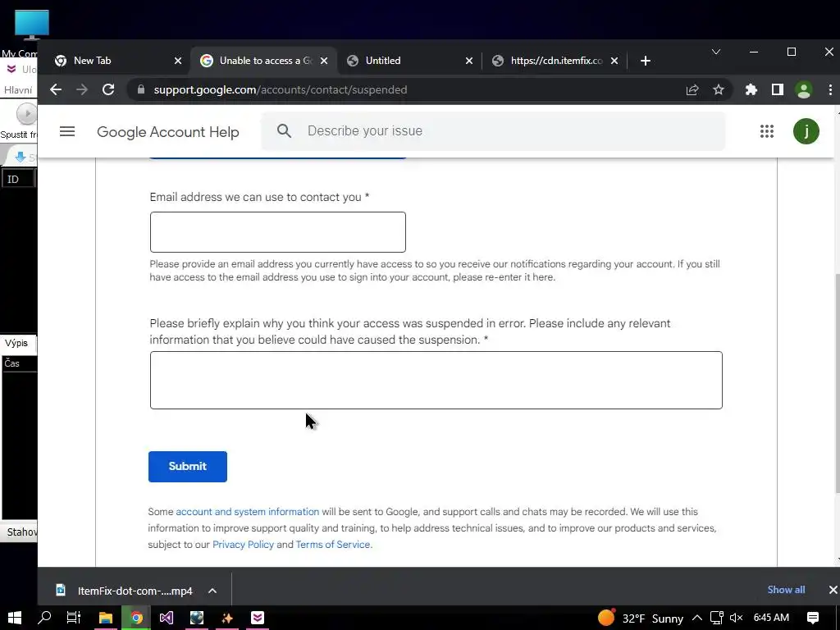Open the green 'j' Google account avatar
Screen dimensions: 840x630
coord(806,131)
